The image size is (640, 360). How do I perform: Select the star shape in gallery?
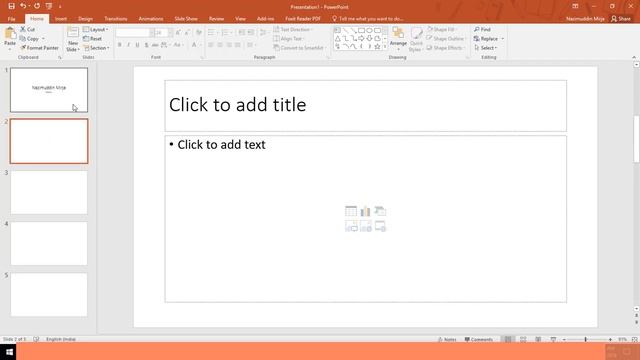(x=377, y=47)
